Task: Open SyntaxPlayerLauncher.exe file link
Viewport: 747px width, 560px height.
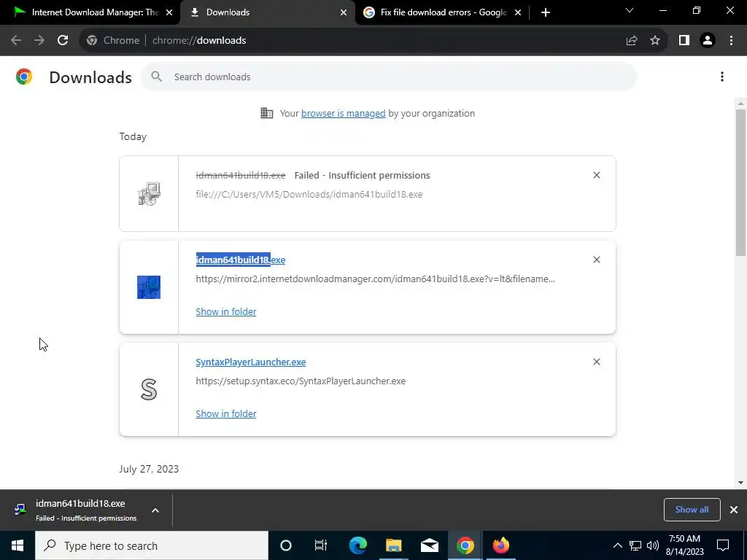Action: (x=251, y=362)
